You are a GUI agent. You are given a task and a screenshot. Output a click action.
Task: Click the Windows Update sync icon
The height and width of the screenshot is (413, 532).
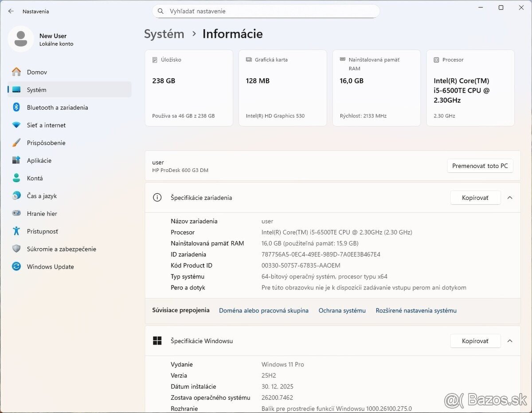click(16, 267)
